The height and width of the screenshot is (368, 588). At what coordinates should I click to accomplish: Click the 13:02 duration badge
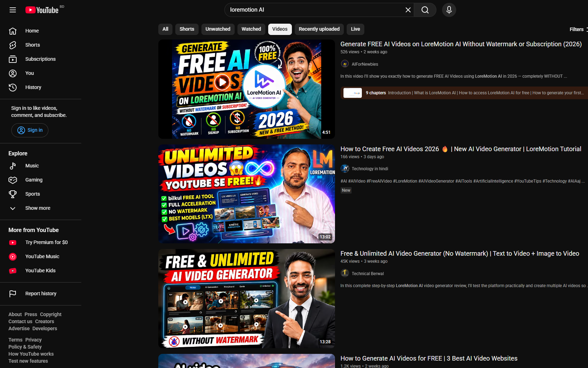tap(325, 237)
